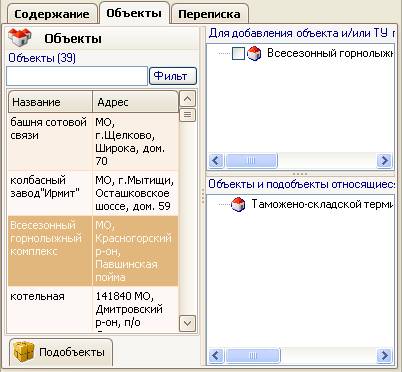The width and height of the screenshot is (402, 372).
Task: Select the Всесезонный горнолыжный tree node text
Action: coord(330,53)
